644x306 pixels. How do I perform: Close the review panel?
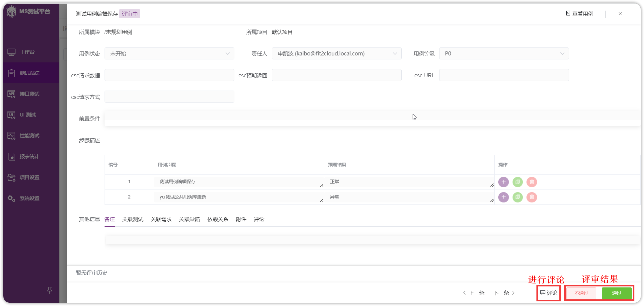click(620, 14)
